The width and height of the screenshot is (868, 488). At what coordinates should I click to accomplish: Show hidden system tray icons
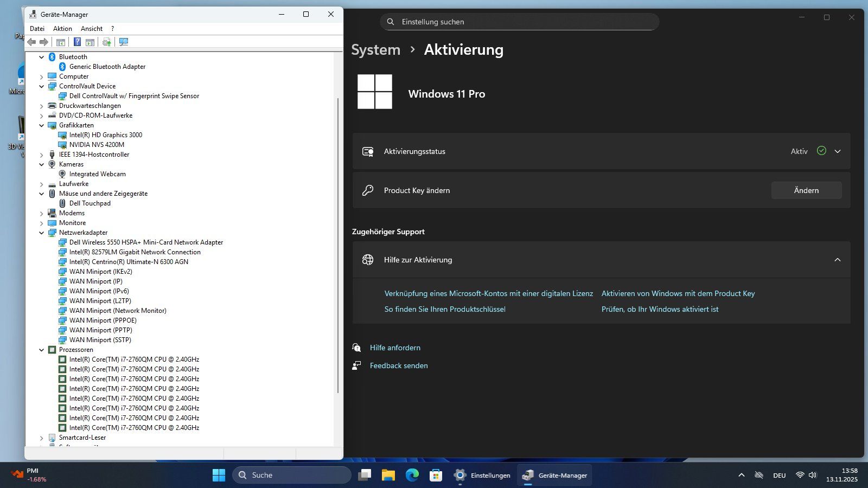(742, 475)
